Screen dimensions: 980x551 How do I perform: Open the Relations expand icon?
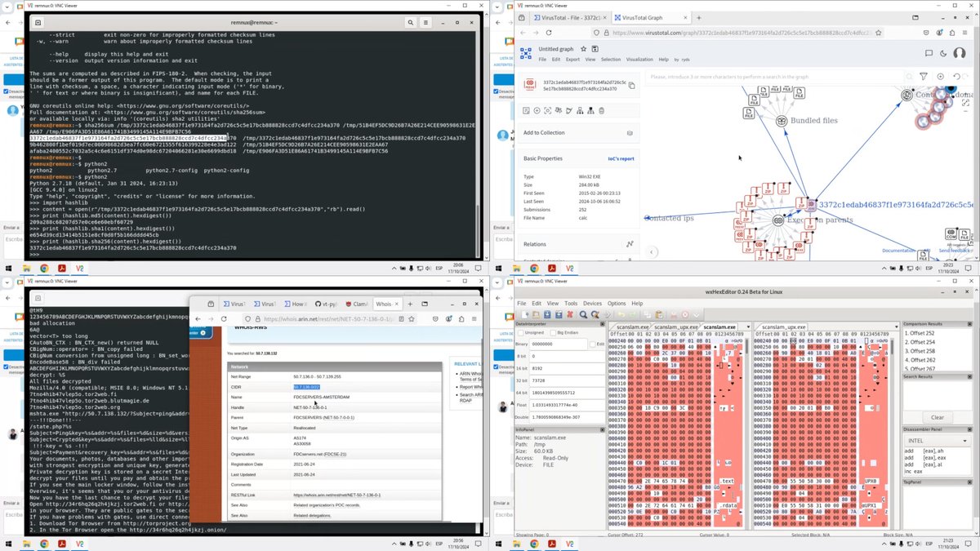click(x=630, y=243)
